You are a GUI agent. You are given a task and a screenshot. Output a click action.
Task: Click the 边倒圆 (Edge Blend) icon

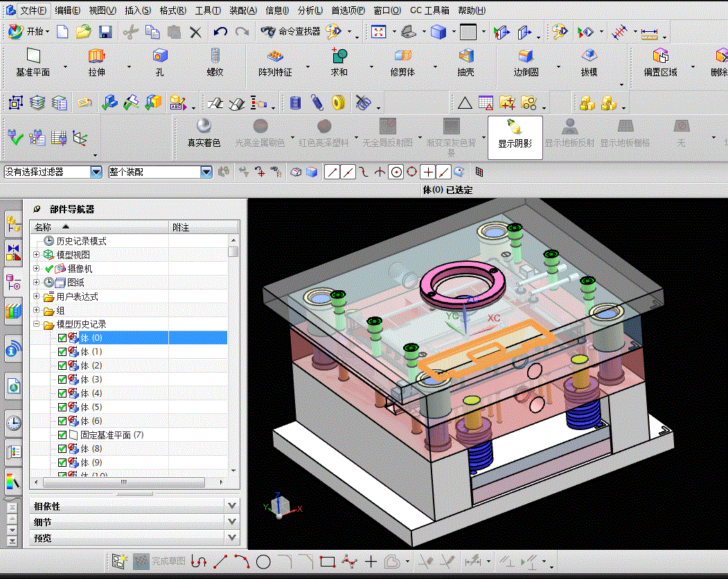click(x=526, y=57)
